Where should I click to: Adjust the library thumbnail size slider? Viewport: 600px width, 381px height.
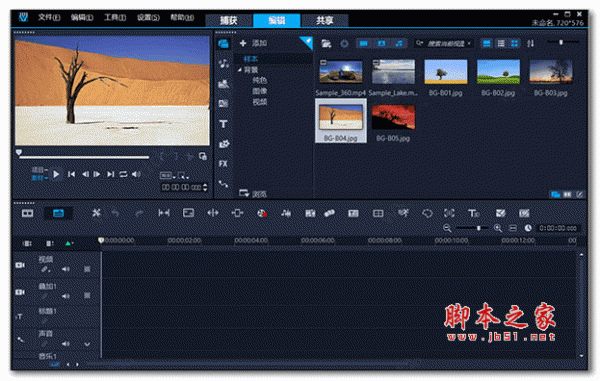(x=561, y=42)
